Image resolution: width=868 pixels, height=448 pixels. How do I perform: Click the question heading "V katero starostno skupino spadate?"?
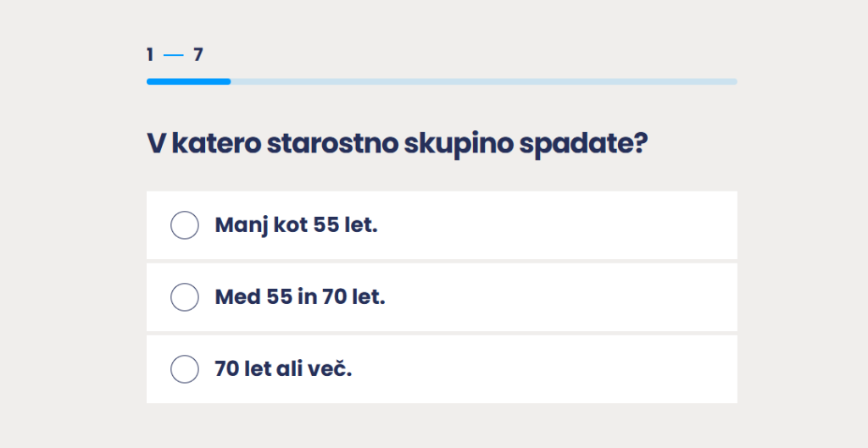(398, 143)
